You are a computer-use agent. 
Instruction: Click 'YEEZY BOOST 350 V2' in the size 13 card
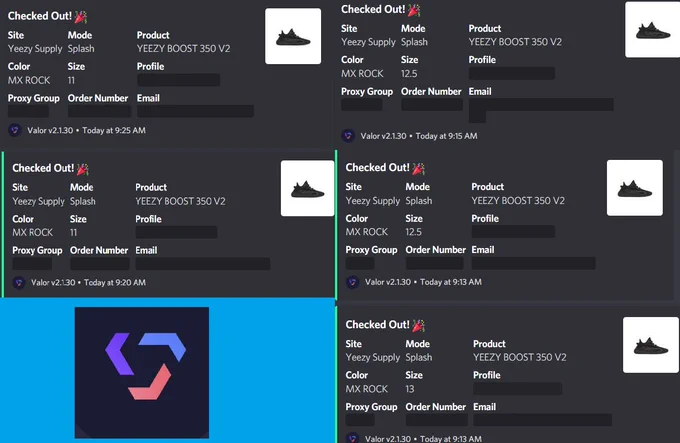coord(520,358)
